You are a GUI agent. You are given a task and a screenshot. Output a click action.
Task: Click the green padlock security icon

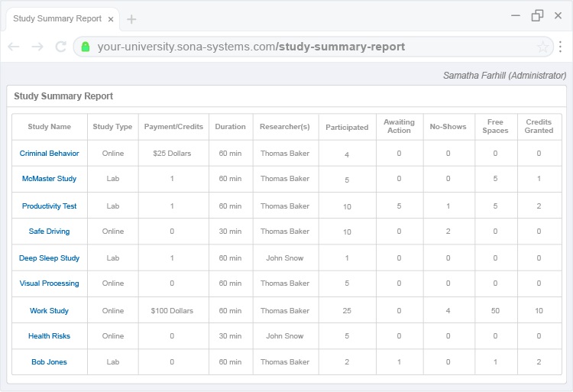click(x=86, y=47)
